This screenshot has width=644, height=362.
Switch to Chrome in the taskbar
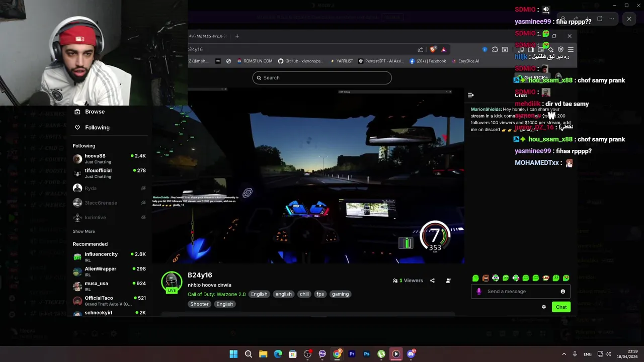tap(337, 354)
